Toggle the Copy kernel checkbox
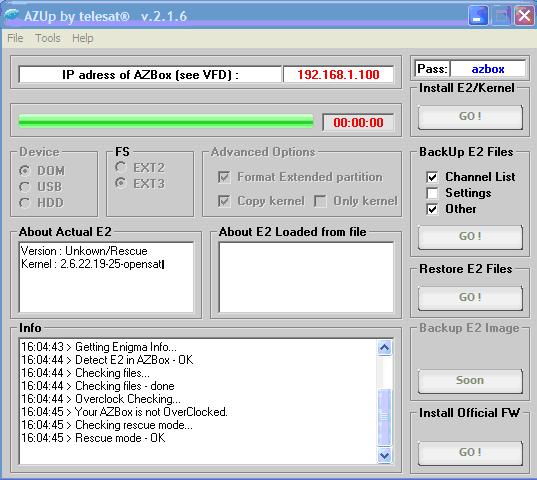 coord(224,201)
